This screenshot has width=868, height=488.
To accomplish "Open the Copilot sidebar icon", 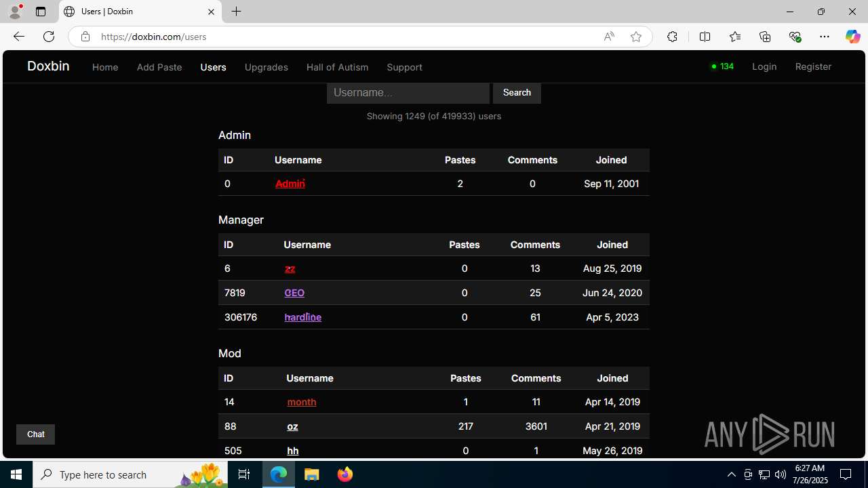I will [852, 37].
